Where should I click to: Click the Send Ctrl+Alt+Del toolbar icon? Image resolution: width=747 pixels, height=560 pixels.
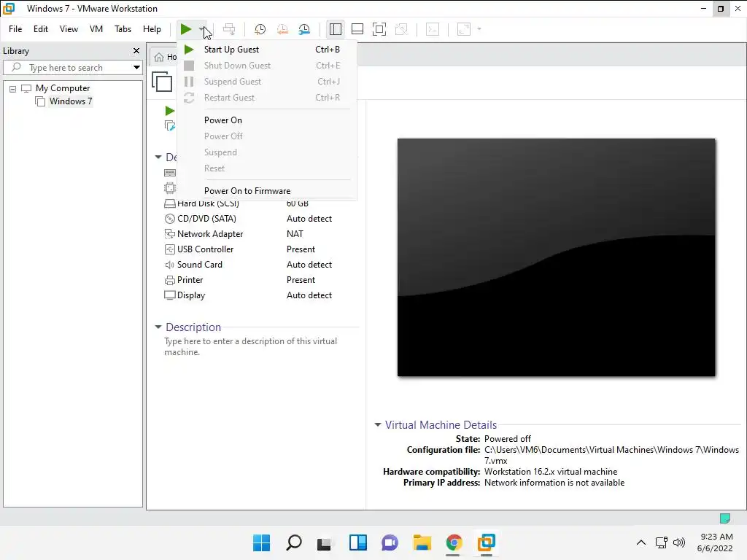click(229, 29)
